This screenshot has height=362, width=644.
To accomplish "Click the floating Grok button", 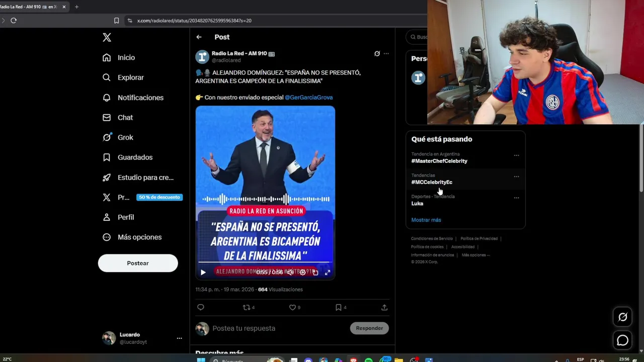I will [623, 317].
